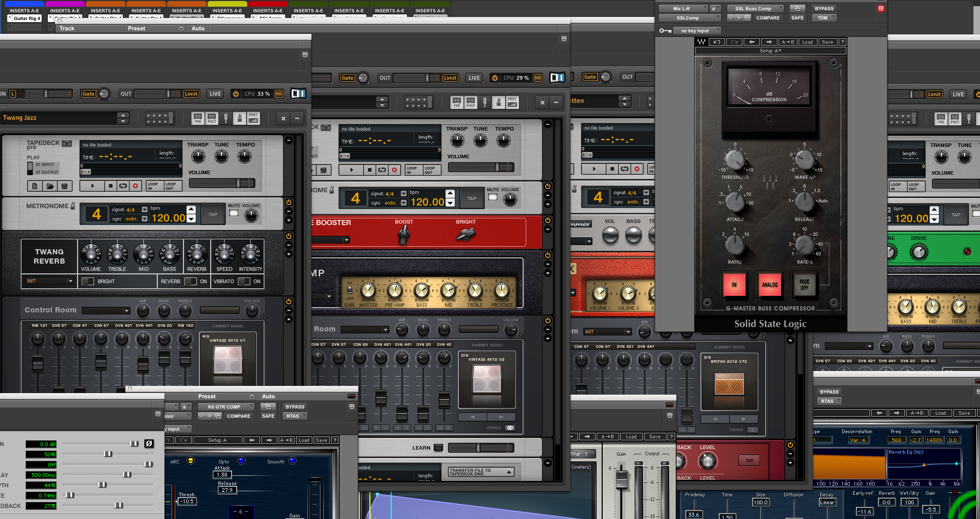Toggle IN button on G-Master Buss Compressor

click(734, 285)
